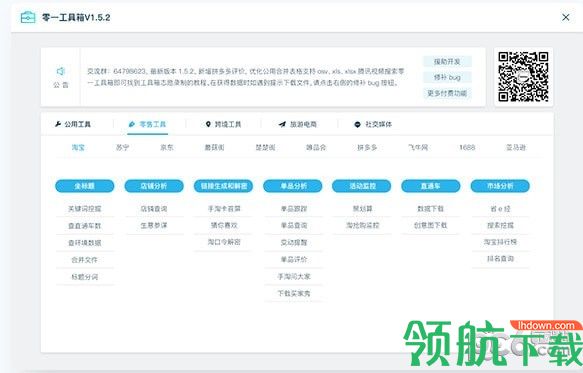Open the 搜索挖掘 tool

tap(500, 226)
